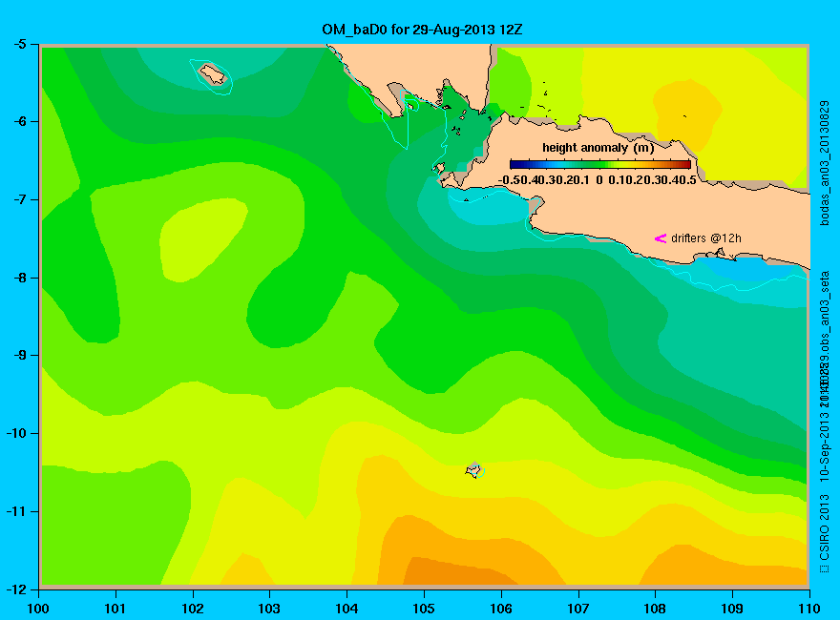Click the '105' longitude axis label
840x620 pixels.
coord(424,609)
